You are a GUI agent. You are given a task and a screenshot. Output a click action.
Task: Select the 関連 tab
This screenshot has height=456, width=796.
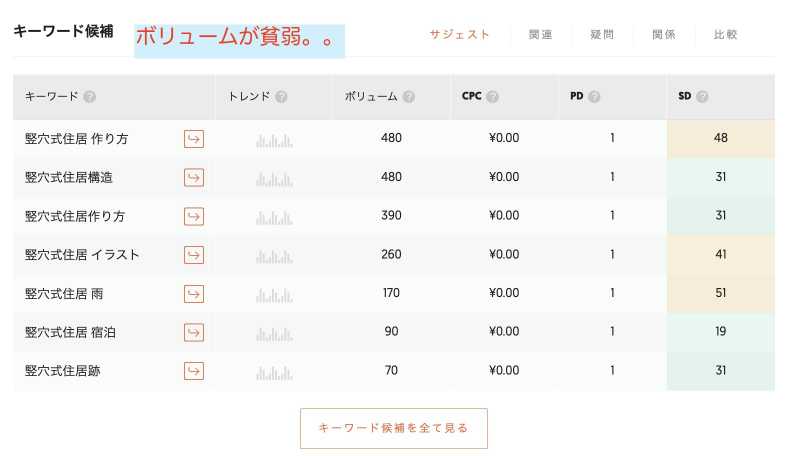pyautogui.click(x=540, y=35)
